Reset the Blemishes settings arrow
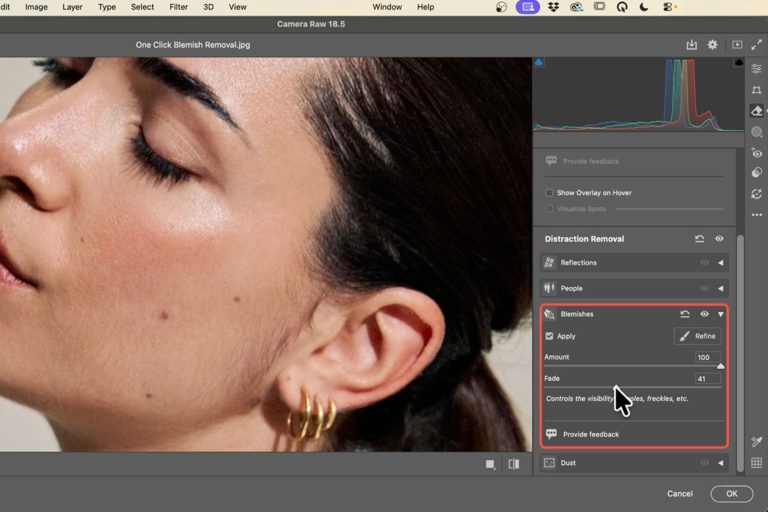The image size is (768, 512). 685,314
